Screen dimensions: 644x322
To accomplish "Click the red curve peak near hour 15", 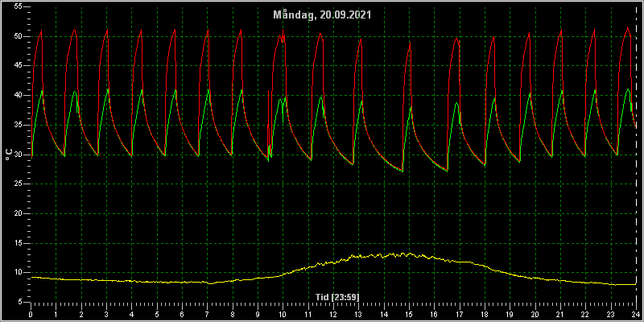I will (410, 43).
